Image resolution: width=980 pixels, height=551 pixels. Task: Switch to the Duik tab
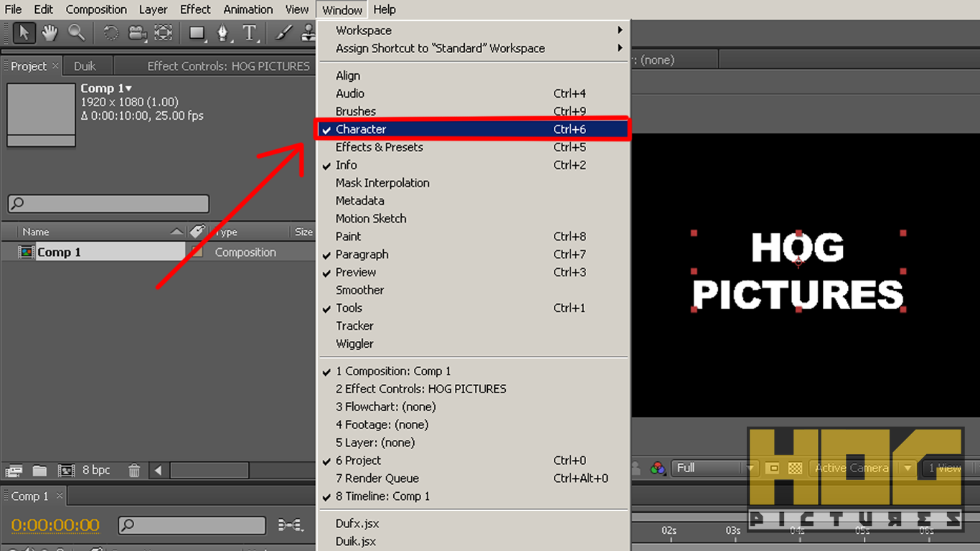[x=85, y=65]
